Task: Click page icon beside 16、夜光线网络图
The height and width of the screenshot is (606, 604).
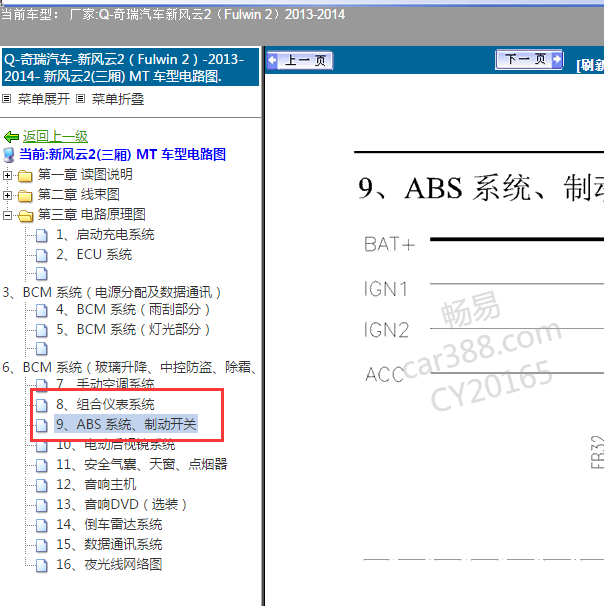Action: click(42, 565)
